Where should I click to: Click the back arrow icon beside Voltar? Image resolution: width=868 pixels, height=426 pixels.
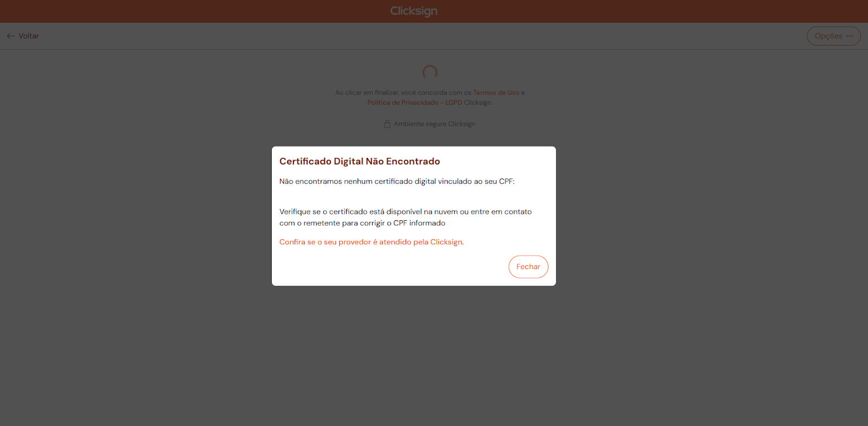tap(10, 36)
